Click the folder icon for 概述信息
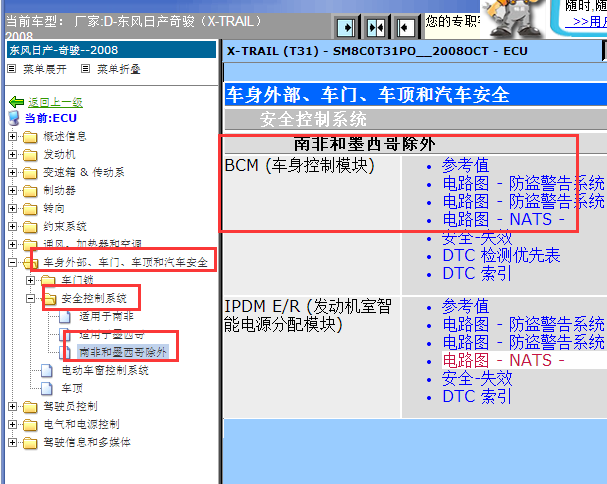Image resolution: width=607 pixels, height=484 pixels. point(30,137)
